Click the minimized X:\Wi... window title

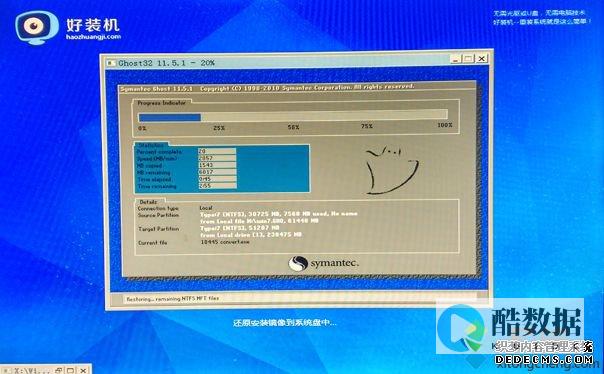click(x=32, y=371)
